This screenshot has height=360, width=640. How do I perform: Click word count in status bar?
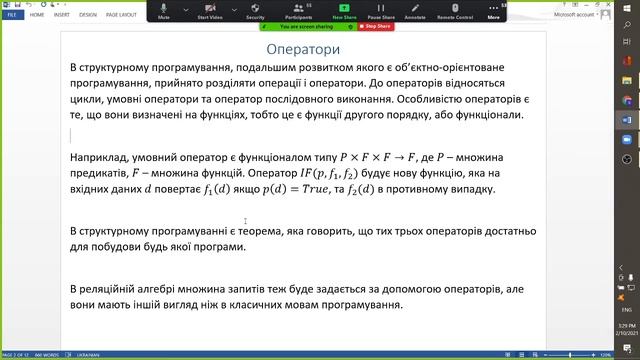pos(47,355)
